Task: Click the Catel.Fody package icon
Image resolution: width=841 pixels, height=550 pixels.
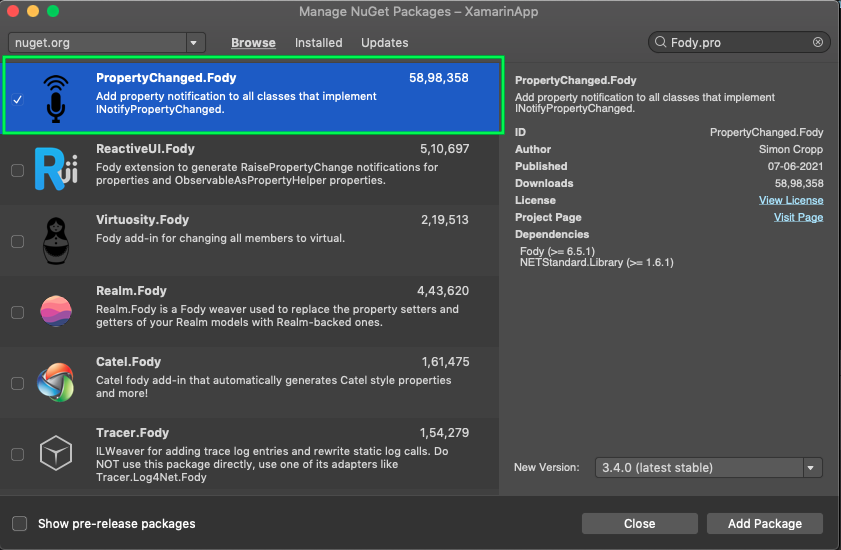Action: tap(56, 382)
